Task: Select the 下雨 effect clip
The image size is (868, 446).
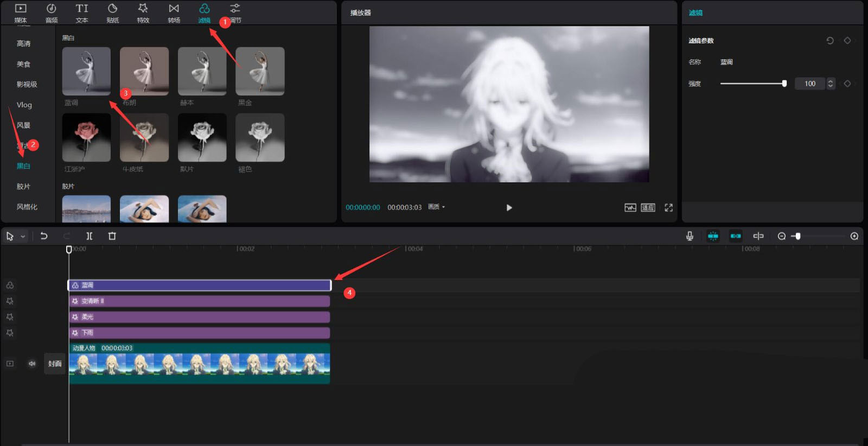Action: click(x=200, y=333)
